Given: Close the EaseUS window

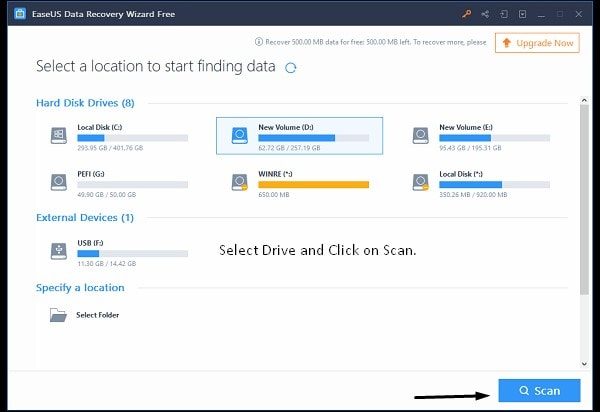Looking at the screenshot, I should coord(579,14).
